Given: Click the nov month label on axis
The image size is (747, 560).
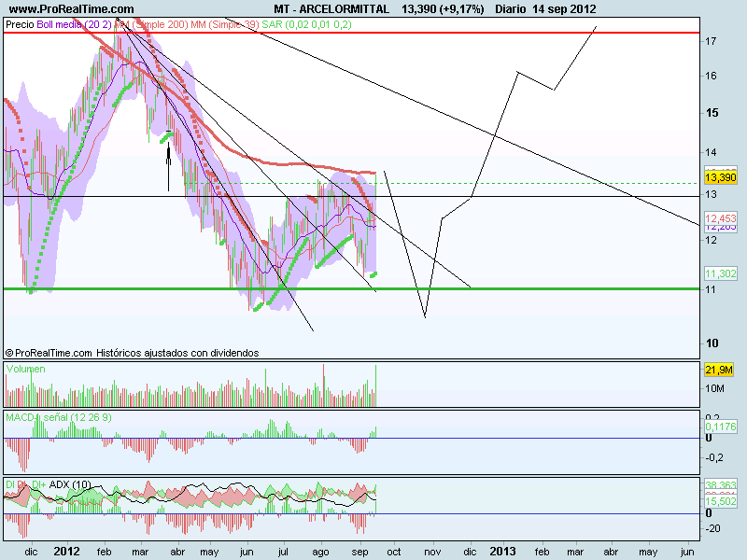Looking at the screenshot, I should pos(432,552).
